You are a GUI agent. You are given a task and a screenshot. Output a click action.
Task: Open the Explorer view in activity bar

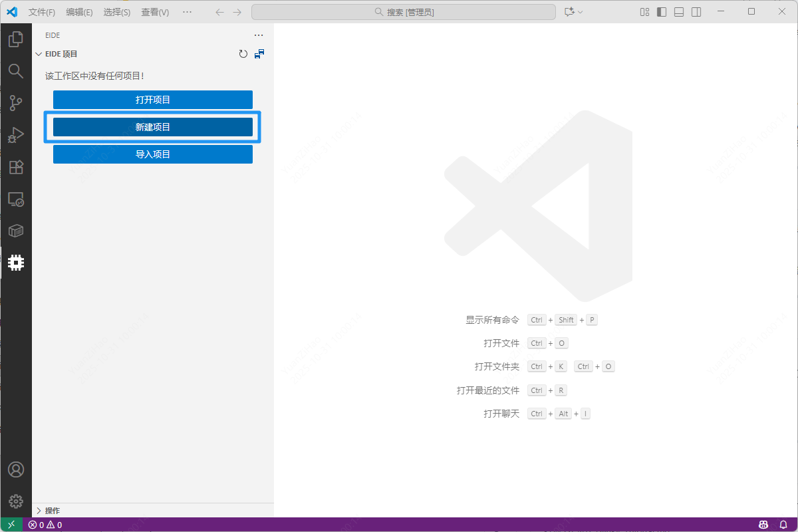coord(16,39)
